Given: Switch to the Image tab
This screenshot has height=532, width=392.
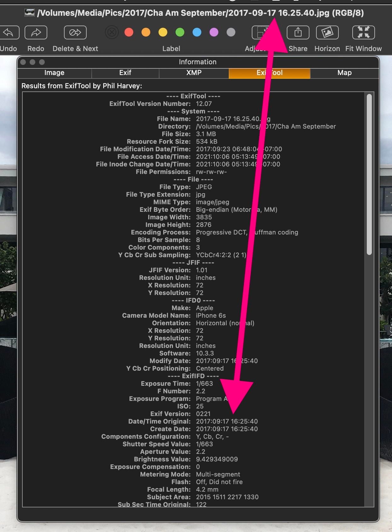Looking at the screenshot, I should 54,73.
